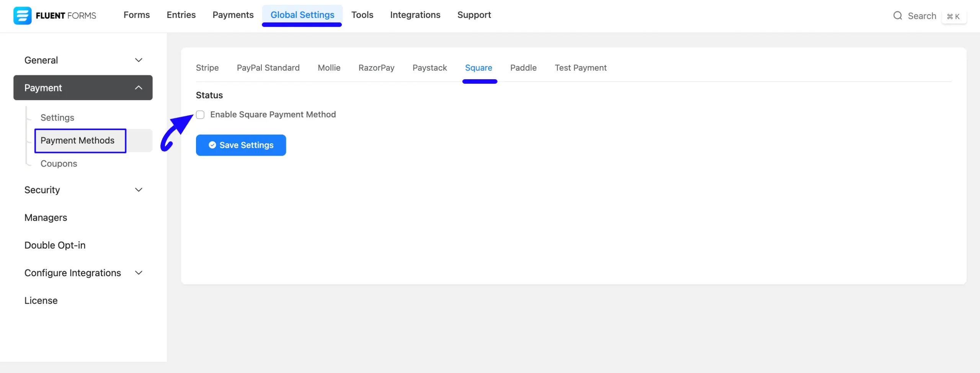Open the License section

coord(41,301)
